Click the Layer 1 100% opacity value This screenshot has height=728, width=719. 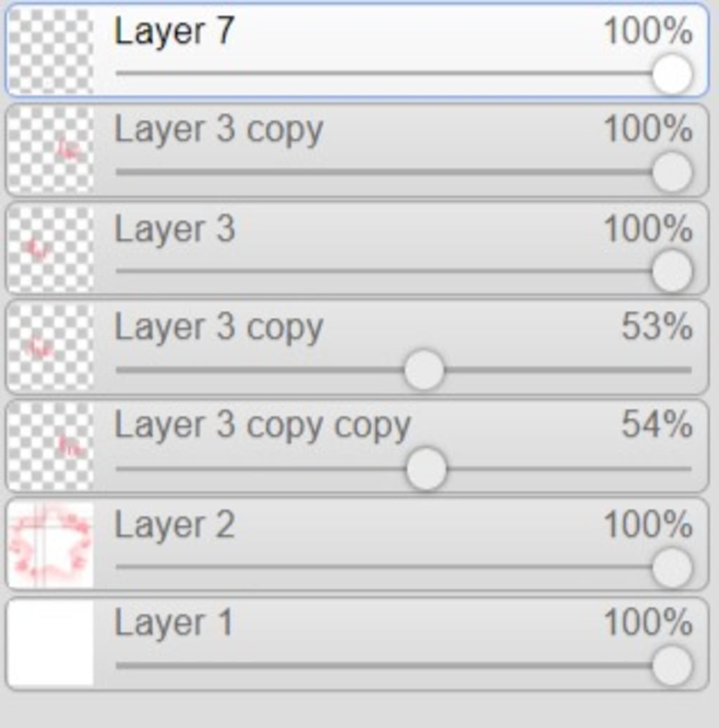(x=648, y=622)
